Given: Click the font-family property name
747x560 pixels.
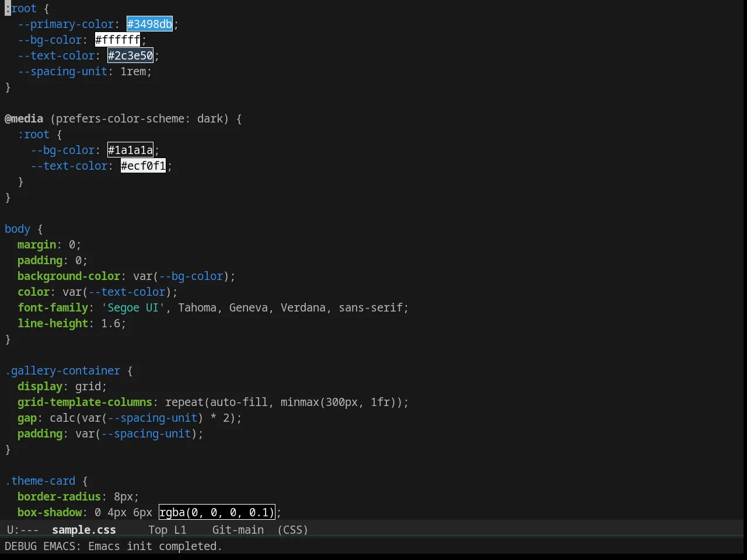Looking at the screenshot, I should click(53, 307).
